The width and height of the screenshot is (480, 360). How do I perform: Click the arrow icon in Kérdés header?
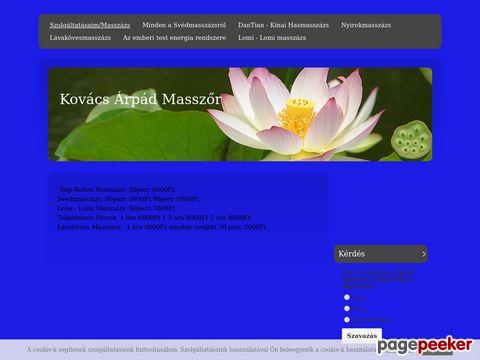tap(424, 254)
